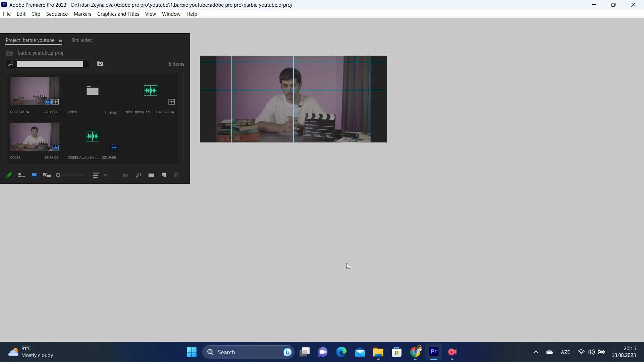Image resolution: width=644 pixels, height=362 pixels.
Task: Click the project search input field
Action: click(50, 64)
